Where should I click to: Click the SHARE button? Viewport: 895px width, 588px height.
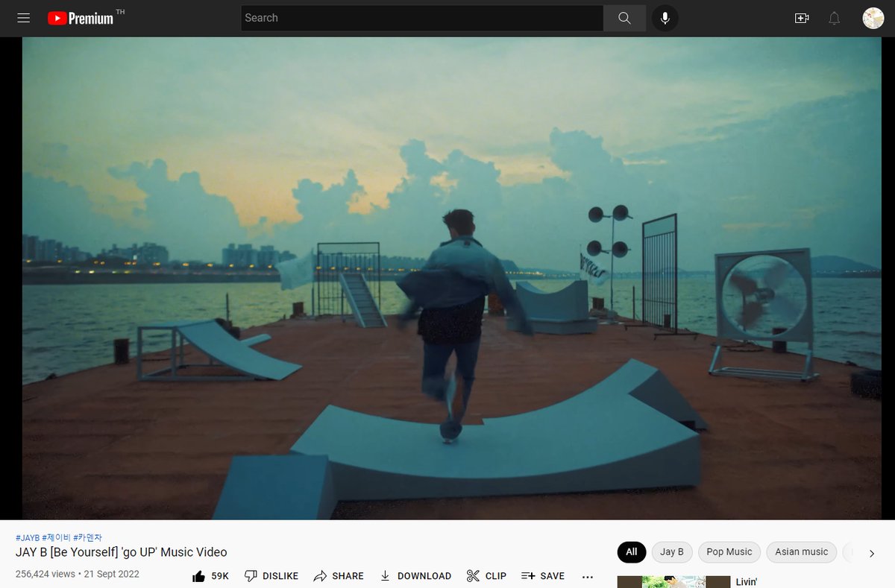point(339,576)
